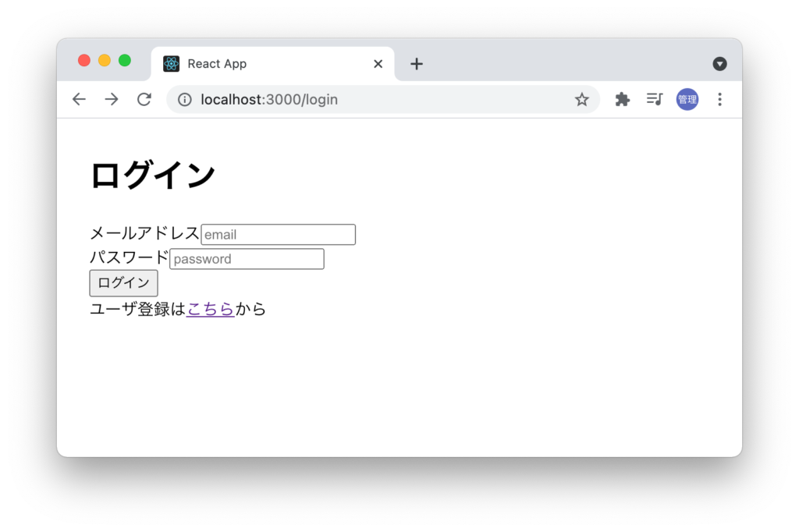Follow the こちら registration link
The image size is (799, 532).
click(x=211, y=309)
